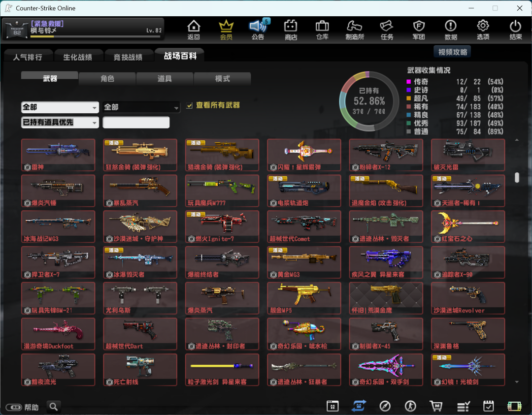Switch to the 竞技战绩 tab

coord(128,56)
